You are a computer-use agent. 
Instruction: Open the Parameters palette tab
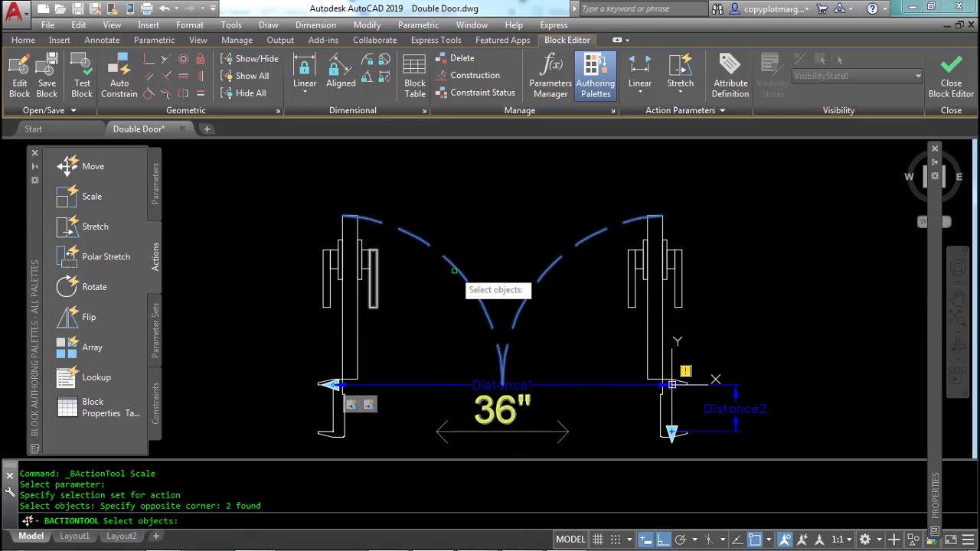[155, 184]
